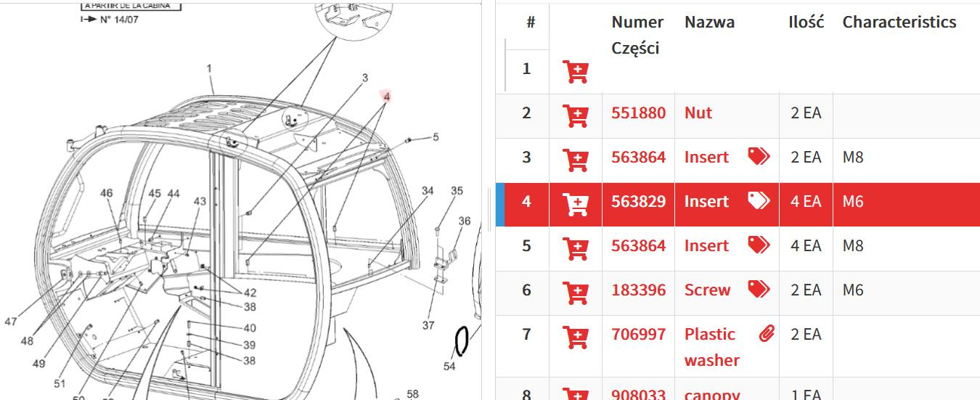This screenshot has height=400, width=980.
Task: Add Plastic washer to cart
Action: [576, 336]
